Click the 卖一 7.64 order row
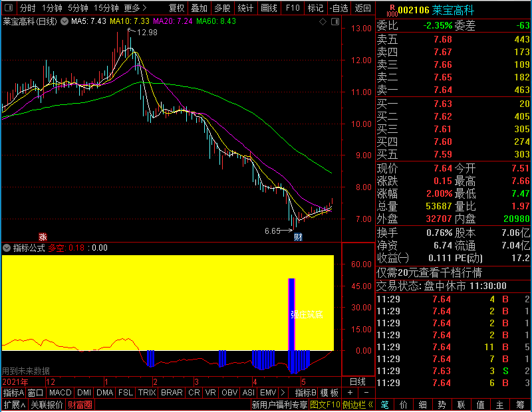 454,90
